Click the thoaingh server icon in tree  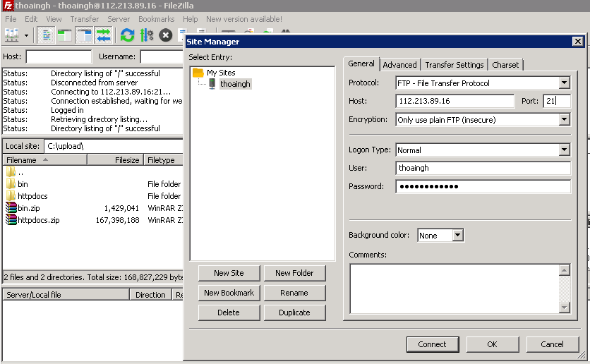point(212,83)
